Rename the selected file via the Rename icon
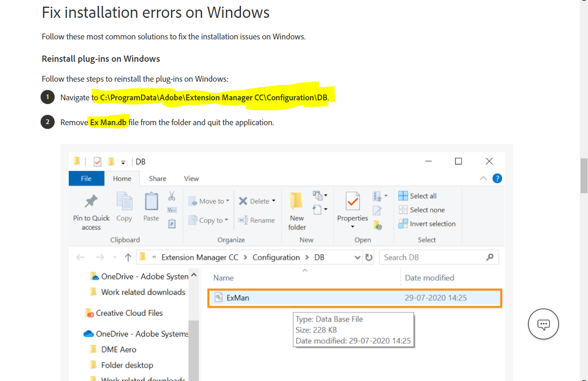588x381 pixels. click(x=257, y=220)
